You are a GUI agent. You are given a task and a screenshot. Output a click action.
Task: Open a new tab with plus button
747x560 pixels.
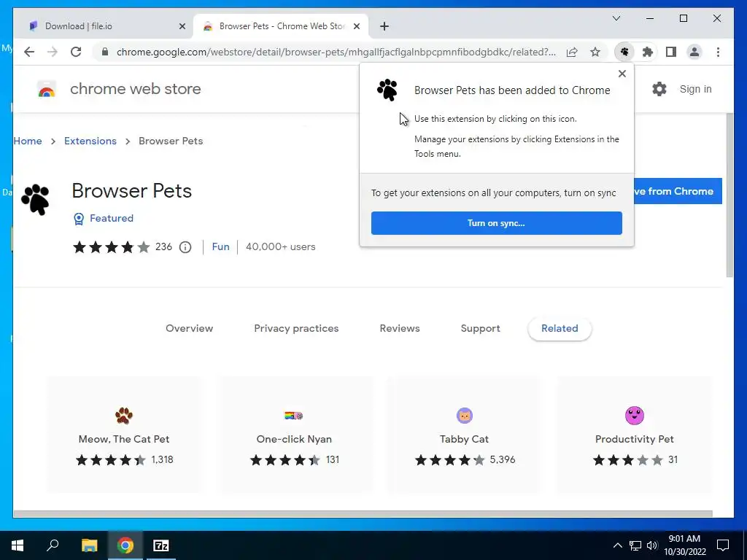(384, 26)
